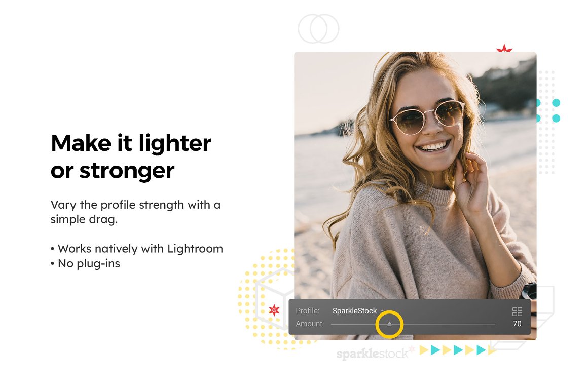Click the overlapping circles graphic
The width and height of the screenshot is (588, 392).
tap(318, 29)
